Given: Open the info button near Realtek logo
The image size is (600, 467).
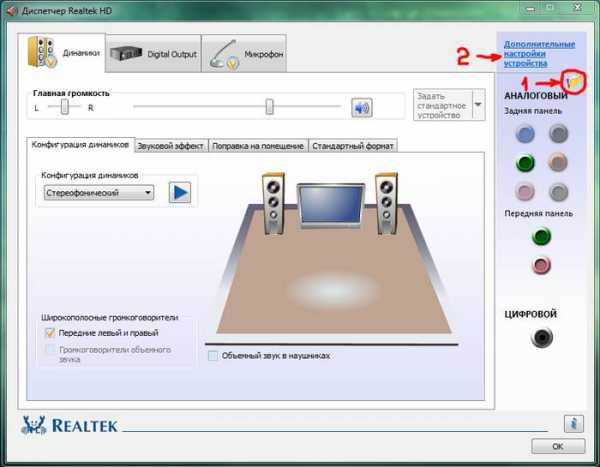Looking at the screenshot, I should (x=574, y=424).
